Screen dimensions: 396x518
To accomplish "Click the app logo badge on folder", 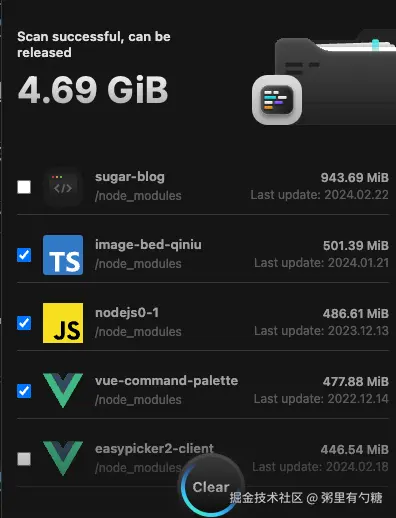I will click(277, 100).
